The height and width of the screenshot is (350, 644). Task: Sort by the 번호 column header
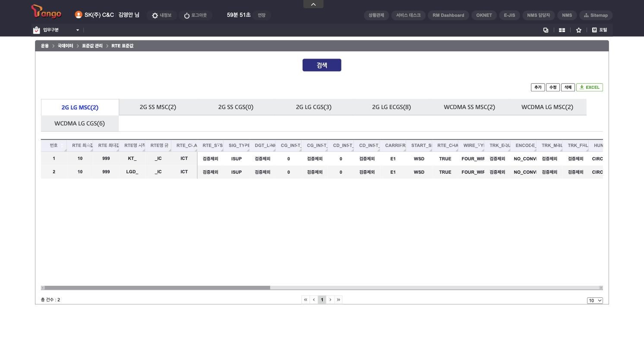pyautogui.click(x=54, y=146)
